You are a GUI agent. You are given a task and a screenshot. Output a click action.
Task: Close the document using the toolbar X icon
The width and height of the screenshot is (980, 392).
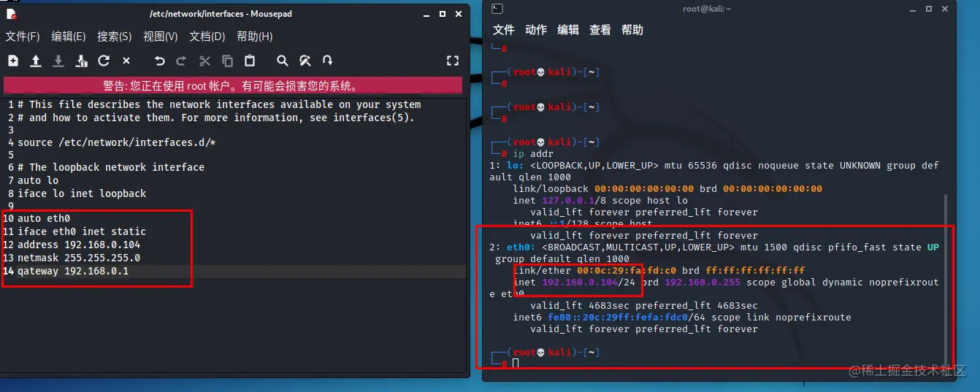[x=126, y=61]
